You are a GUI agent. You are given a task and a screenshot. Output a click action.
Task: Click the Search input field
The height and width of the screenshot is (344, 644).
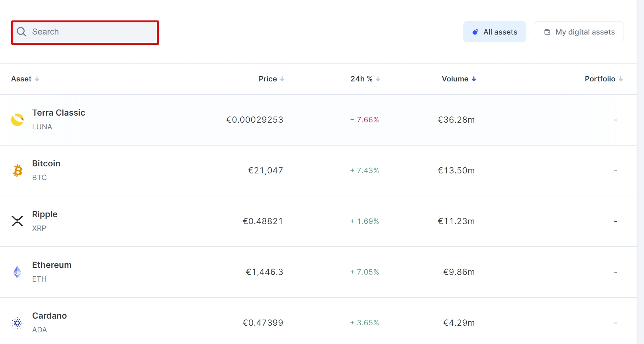coord(85,32)
